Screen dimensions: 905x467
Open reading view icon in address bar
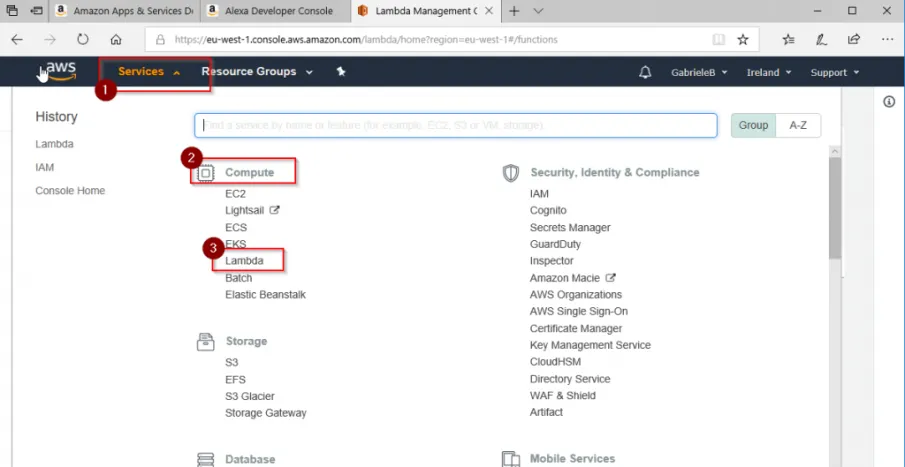click(718, 39)
